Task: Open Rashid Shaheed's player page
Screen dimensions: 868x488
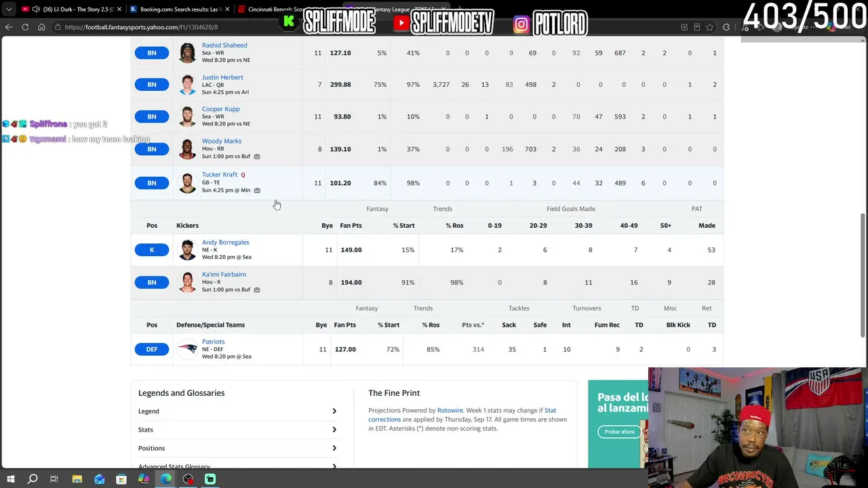Action: [224, 45]
